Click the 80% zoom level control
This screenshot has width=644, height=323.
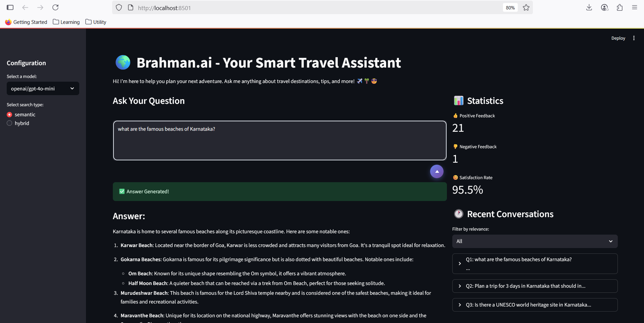tap(510, 7)
